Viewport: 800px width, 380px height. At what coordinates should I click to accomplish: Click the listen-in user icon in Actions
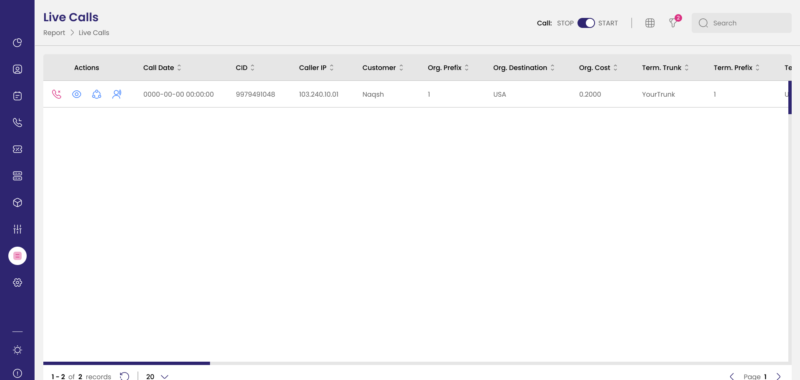(x=117, y=94)
